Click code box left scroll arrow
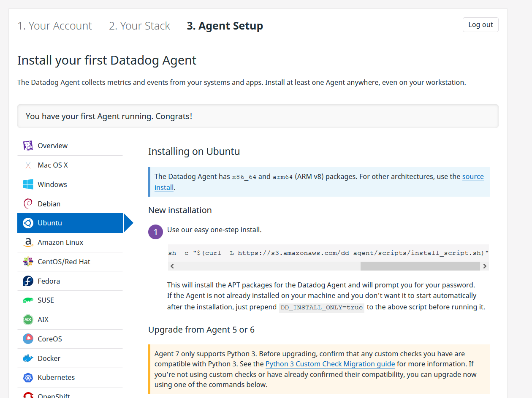The width and height of the screenshot is (532, 398). (x=172, y=266)
